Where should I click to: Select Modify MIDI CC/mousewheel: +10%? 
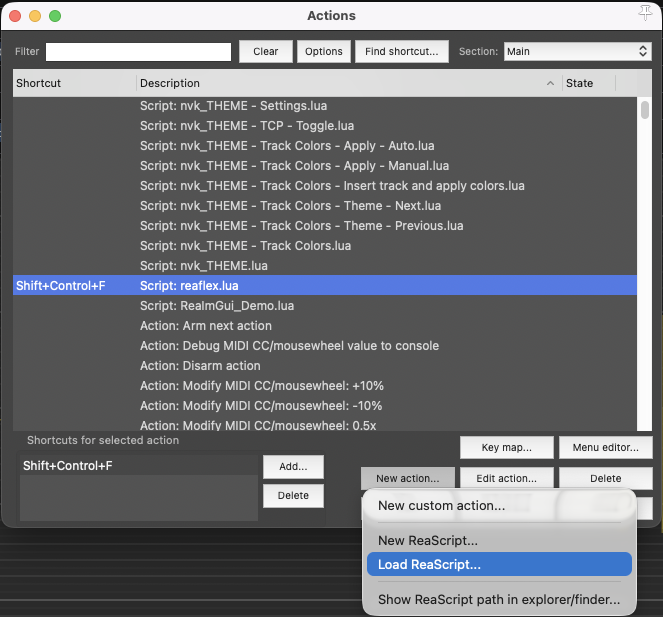325,386
